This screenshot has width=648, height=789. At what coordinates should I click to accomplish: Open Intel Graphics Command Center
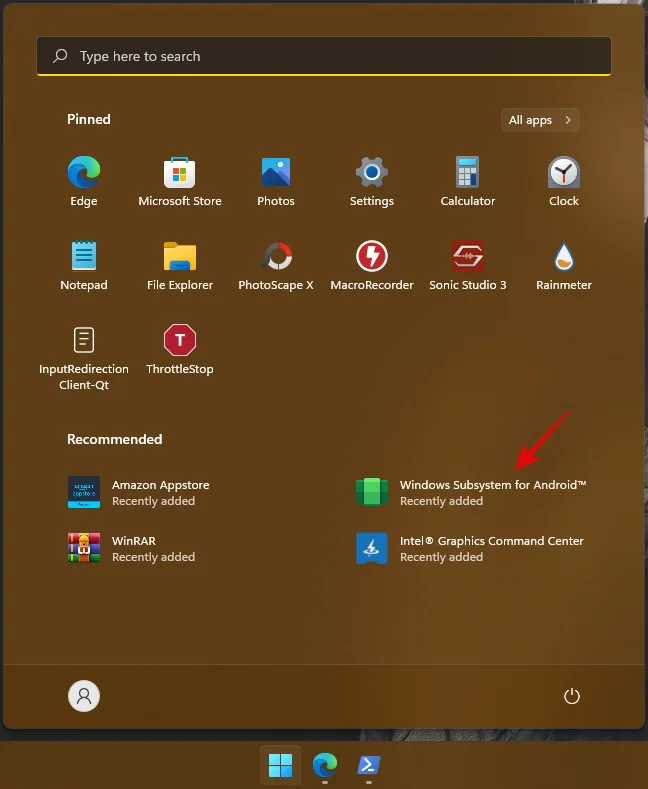[x=469, y=548]
